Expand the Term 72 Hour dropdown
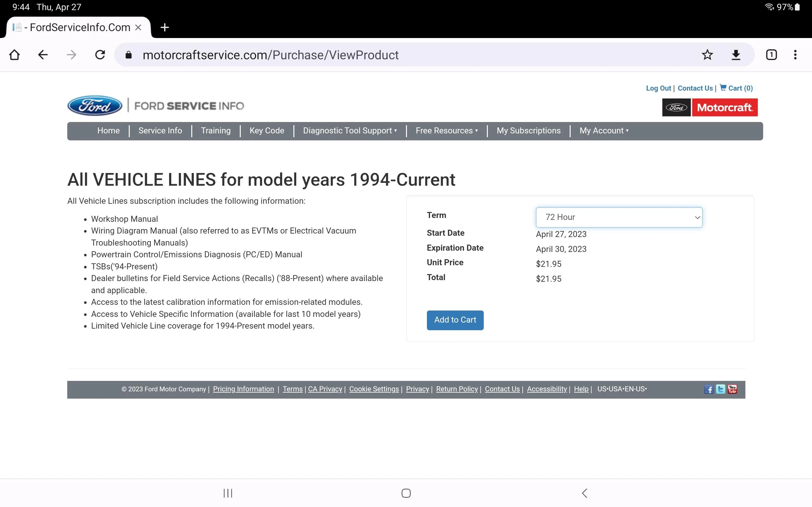The width and height of the screenshot is (812, 507). pos(619,217)
